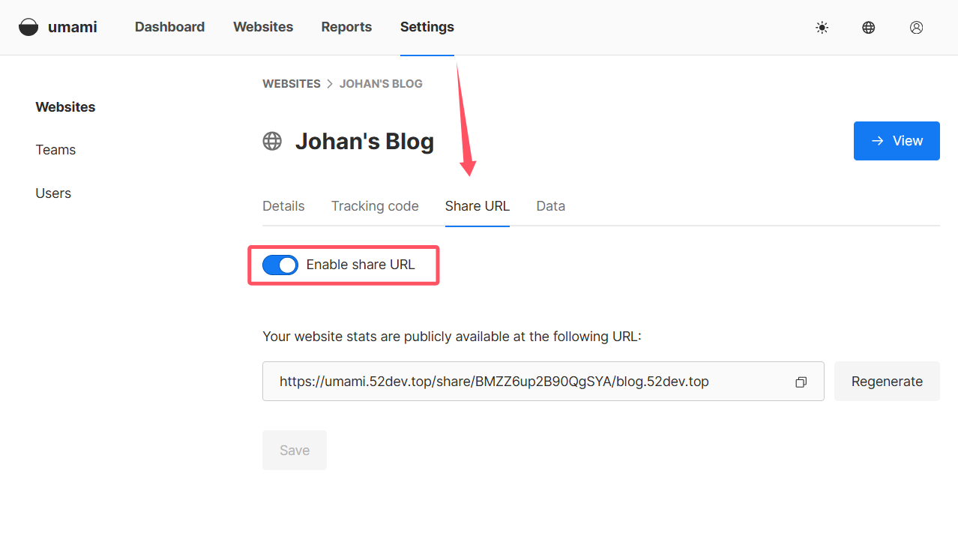
Task: Go to Dashboard in top navigation
Action: pyautogui.click(x=169, y=27)
